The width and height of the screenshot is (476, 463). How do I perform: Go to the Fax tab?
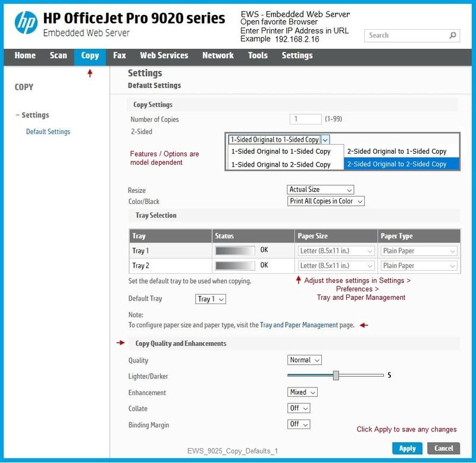tap(120, 55)
